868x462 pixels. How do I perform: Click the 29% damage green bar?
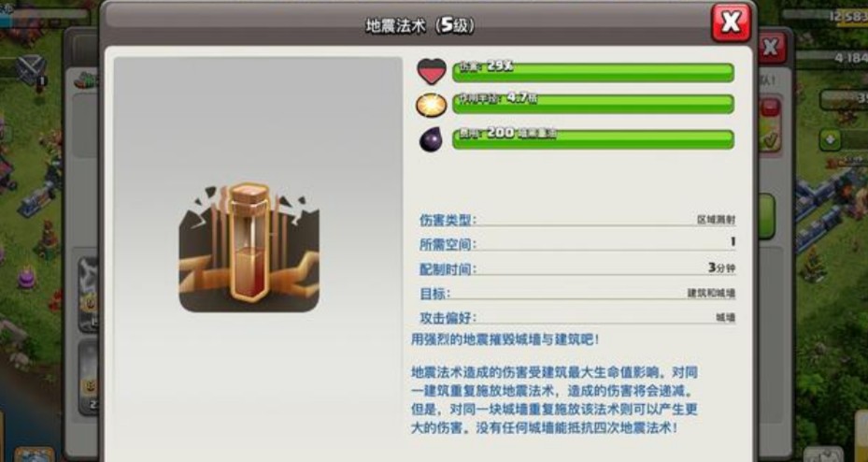pos(593,72)
